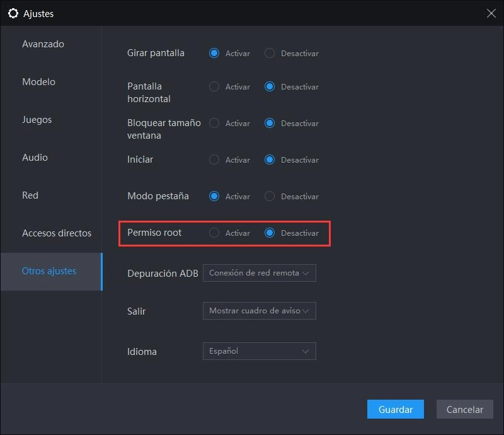Close the Ajustes window

491,13
